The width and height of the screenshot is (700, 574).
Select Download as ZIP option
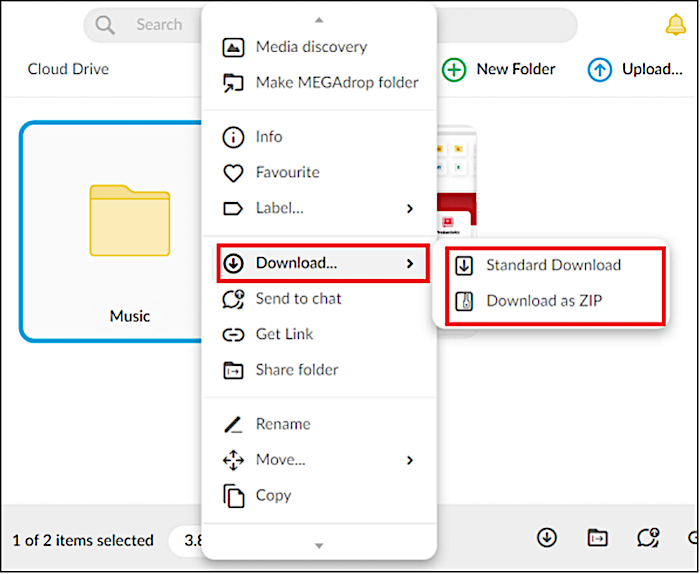pos(544,301)
